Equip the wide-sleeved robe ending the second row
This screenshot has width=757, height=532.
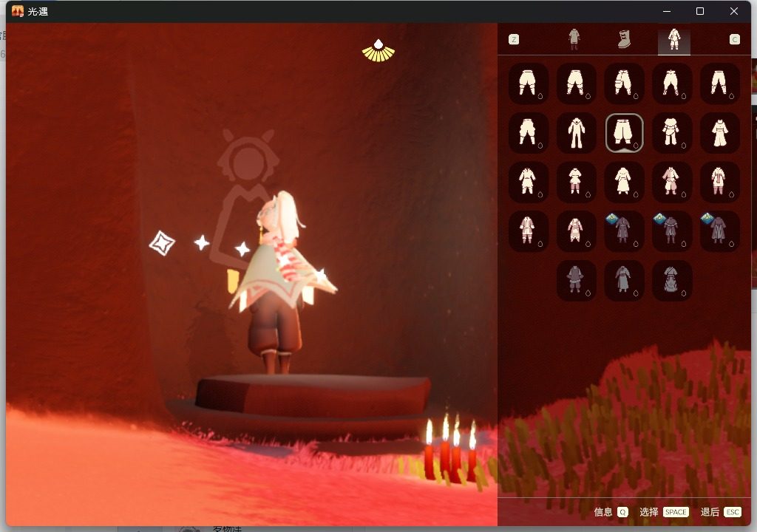[x=719, y=132]
